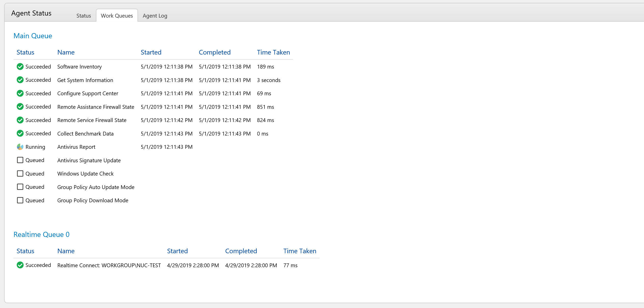Click the Main Queue Completed column header
This screenshot has width=644, height=308.
click(215, 52)
